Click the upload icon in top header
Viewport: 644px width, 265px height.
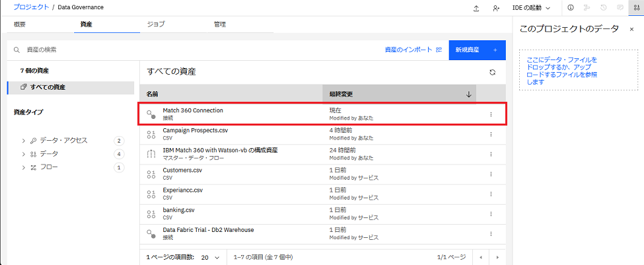tap(476, 8)
